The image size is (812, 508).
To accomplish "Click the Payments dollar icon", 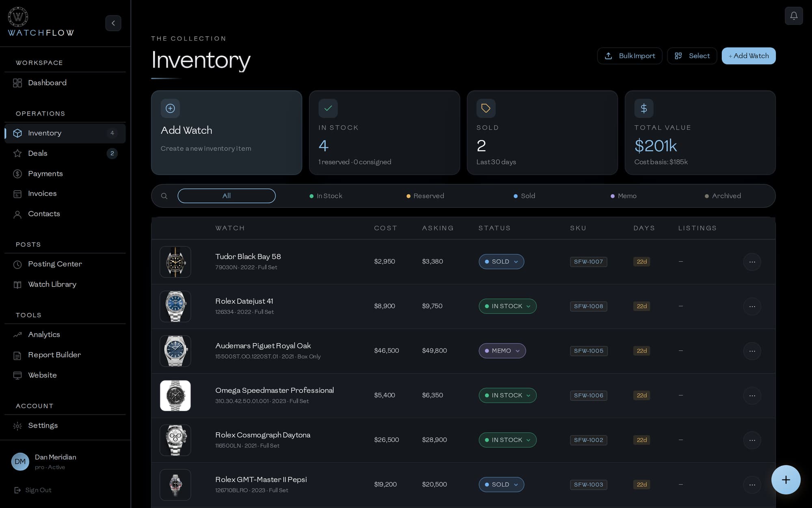I will [17, 174].
